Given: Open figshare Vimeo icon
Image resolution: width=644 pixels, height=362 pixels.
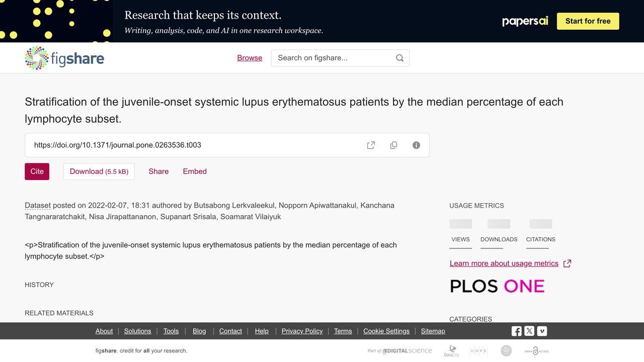Looking at the screenshot, I should (x=542, y=331).
